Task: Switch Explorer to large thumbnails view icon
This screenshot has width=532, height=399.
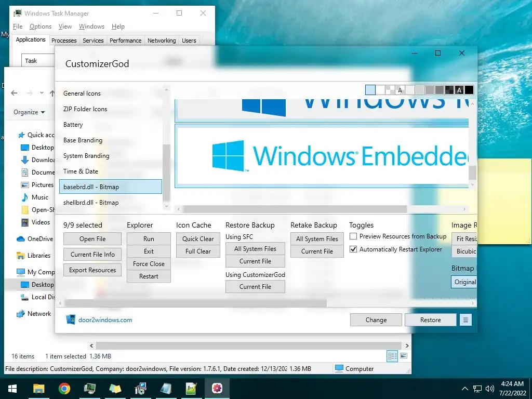Action: click(x=404, y=356)
